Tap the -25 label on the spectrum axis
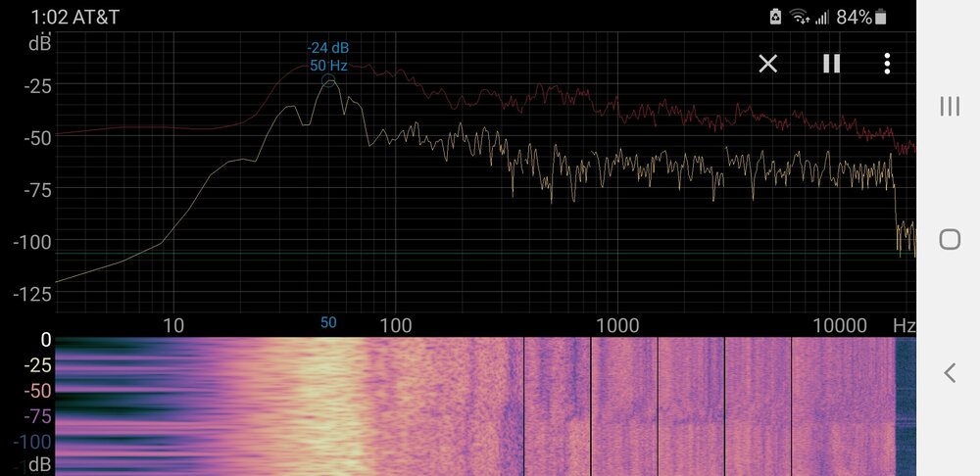980x476 pixels. pyautogui.click(x=37, y=85)
